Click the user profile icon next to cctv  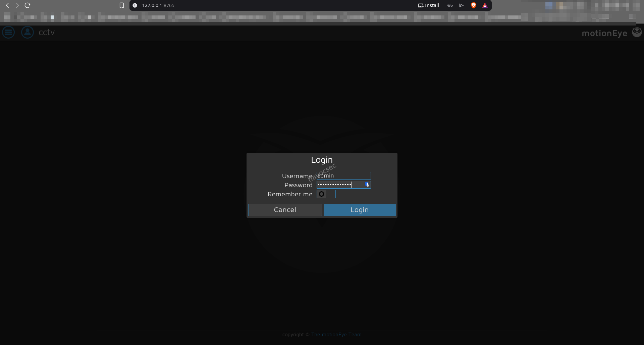pyautogui.click(x=28, y=32)
